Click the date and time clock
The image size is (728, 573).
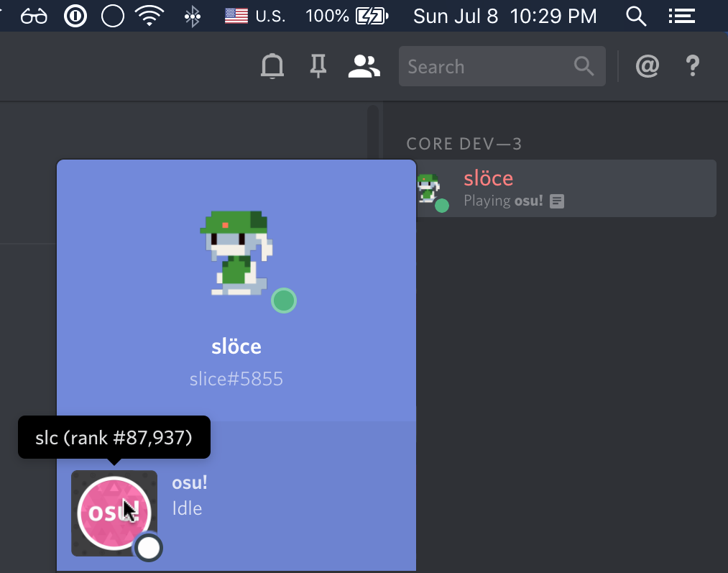click(x=504, y=17)
